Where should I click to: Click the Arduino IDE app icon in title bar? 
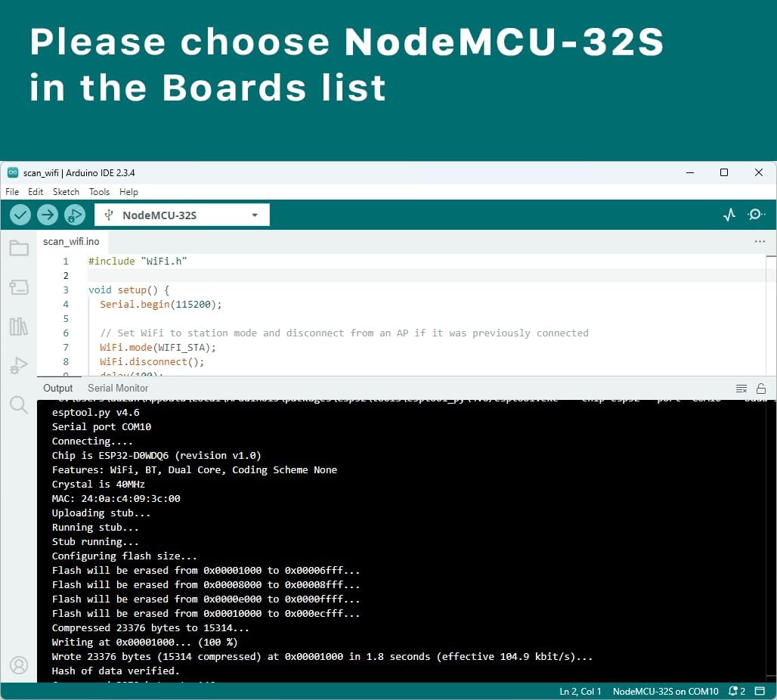[13, 172]
